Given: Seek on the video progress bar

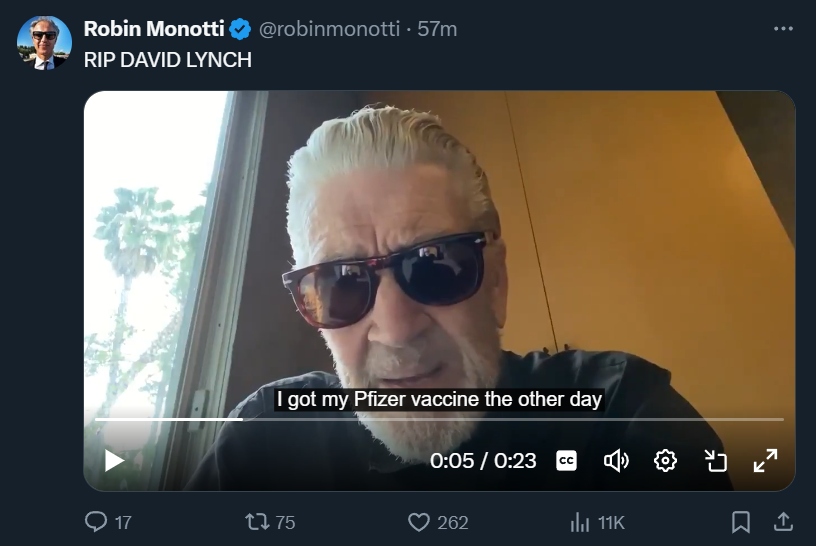Looking at the screenshot, I should (x=439, y=419).
